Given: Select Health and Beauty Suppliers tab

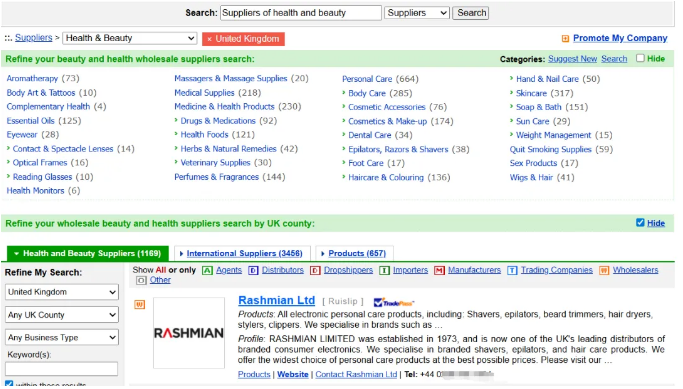Looking at the screenshot, I should (x=88, y=255).
